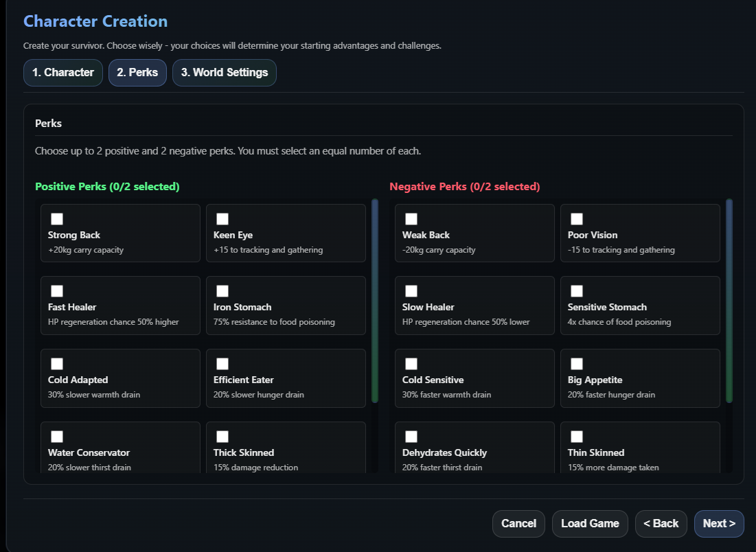Click the Big Appetite perk title
Screen dimensions: 756x552
pyautogui.click(x=595, y=380)
